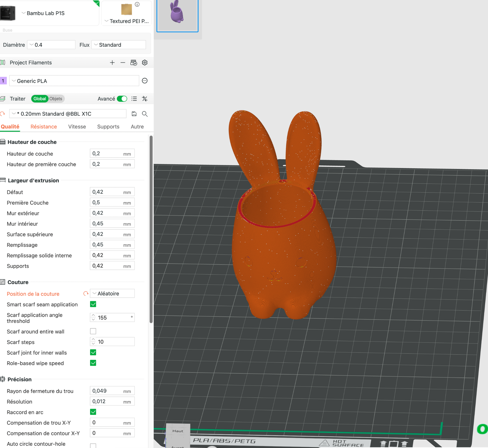Remove a filament with minus icon

tap(123, 63)
